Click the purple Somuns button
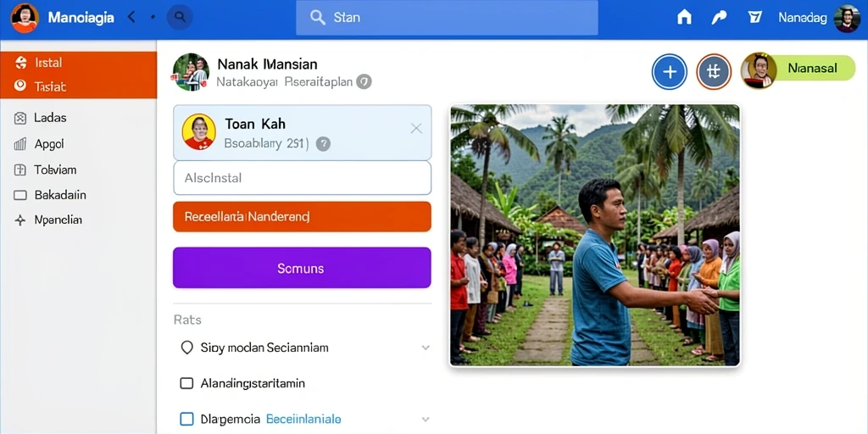Viewport: 868px width, 434px height. coord(303,268)
